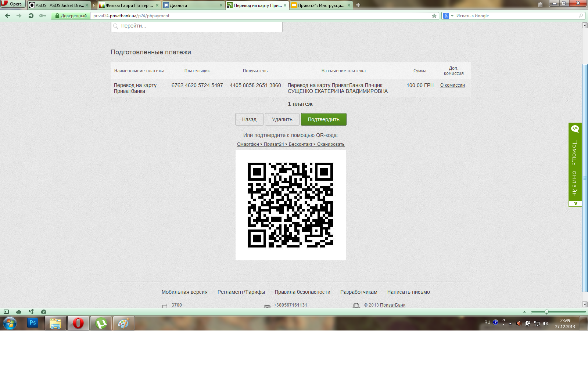
Task: Open the closed tabs trash icon
Action: (540, 5)
